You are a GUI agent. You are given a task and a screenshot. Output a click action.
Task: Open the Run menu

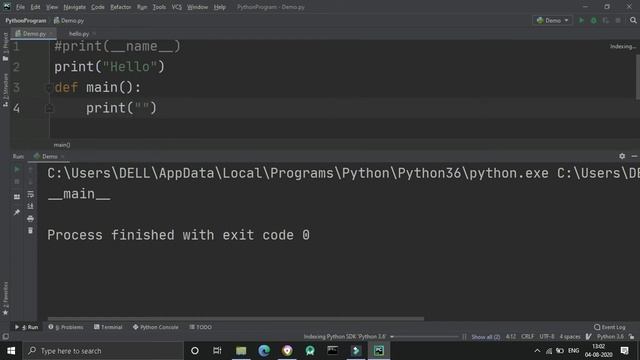[x=142, y=7]
